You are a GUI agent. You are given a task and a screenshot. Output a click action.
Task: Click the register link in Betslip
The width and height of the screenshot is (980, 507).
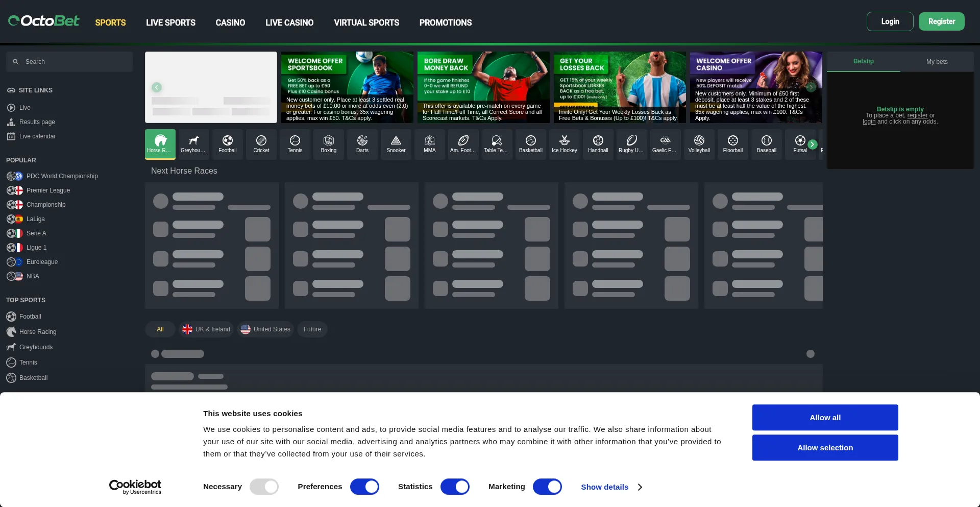pos(917,115)
